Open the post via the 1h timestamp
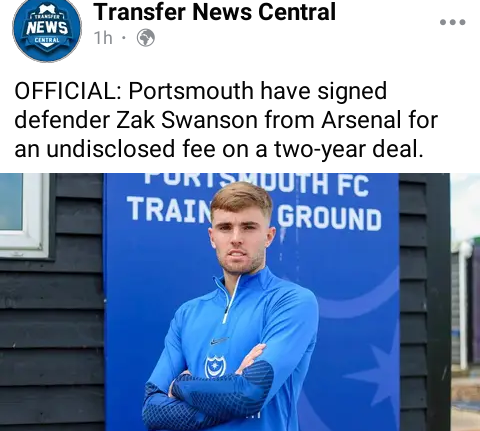 tap(103, 38)
